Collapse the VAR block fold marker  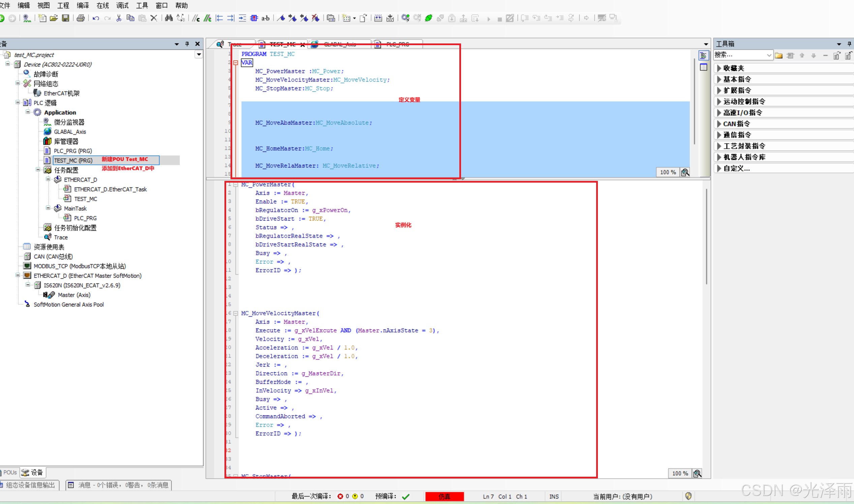coord(236,63)
